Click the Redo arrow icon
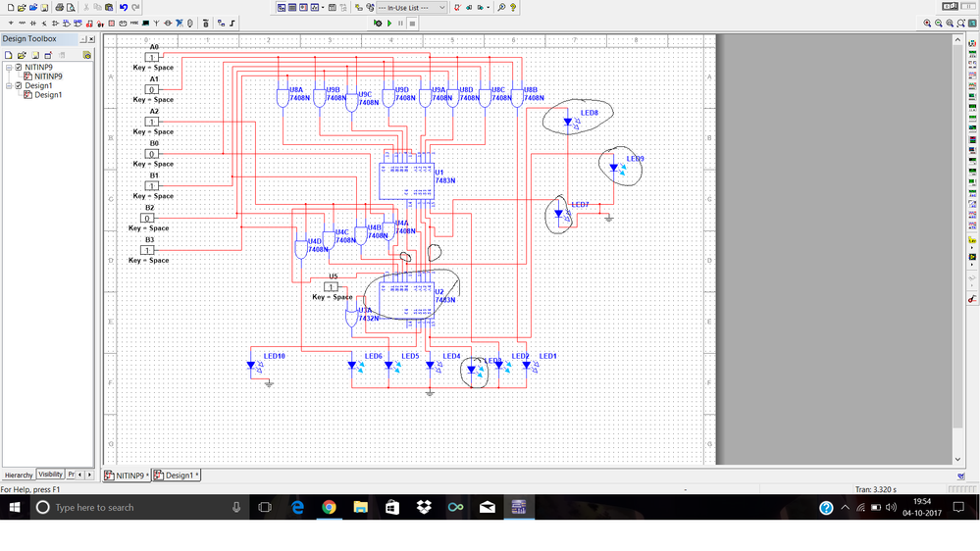Image resolution: width=980 pixels, height=551 pixels. tap(135, 8)
